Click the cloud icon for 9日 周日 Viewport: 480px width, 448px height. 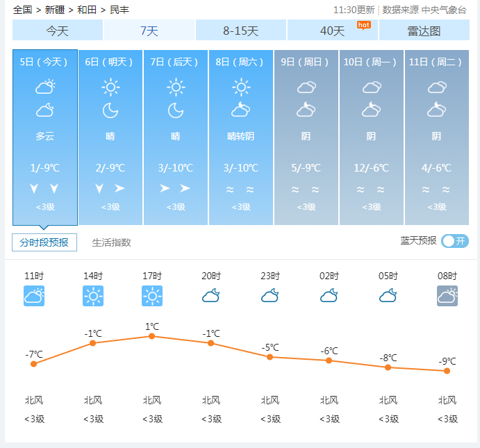tap(306, 88)
